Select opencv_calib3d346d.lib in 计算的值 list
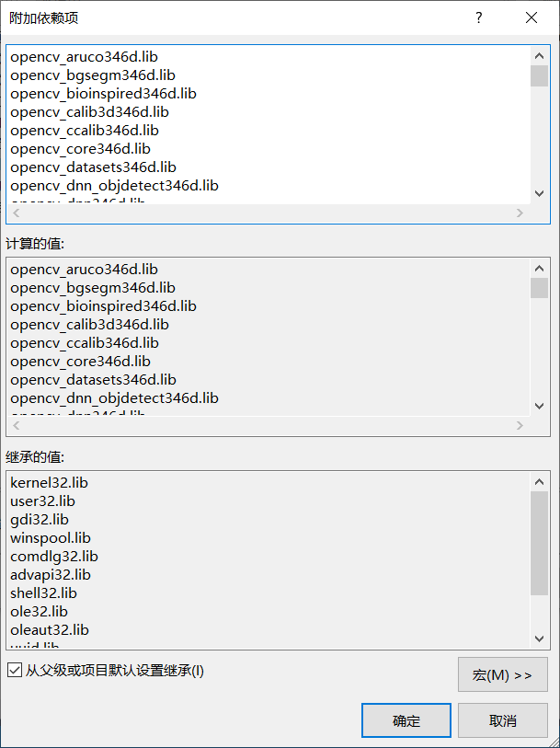Screen dimensions: 560x748 click(89, 325)
